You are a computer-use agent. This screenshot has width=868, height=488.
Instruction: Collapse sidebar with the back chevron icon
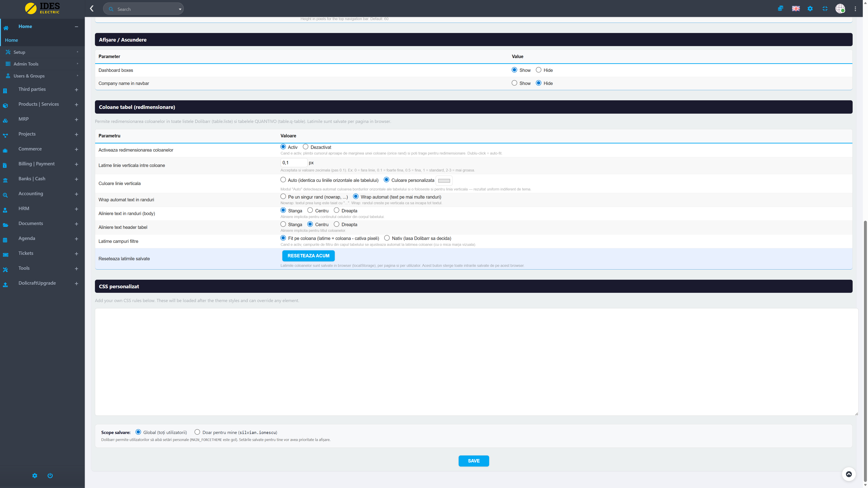click(92, 9)
